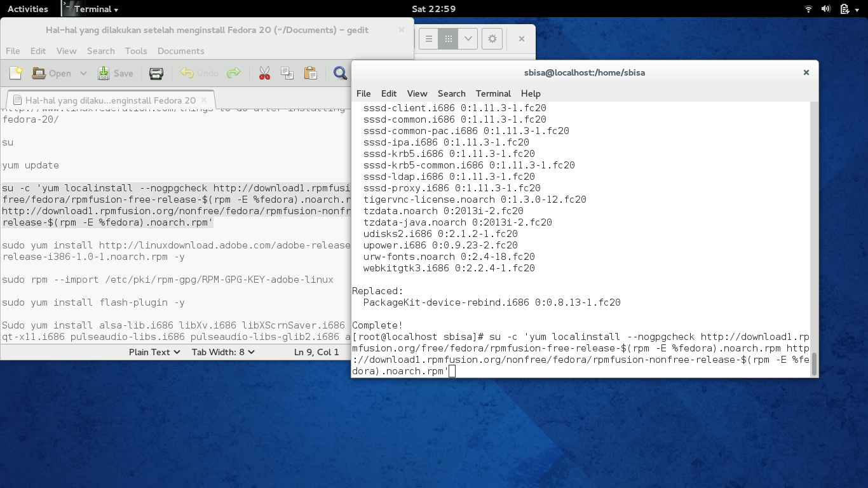The height and width of the screenshot is (488, 868).
Task: Click the Terminal window's vertical scrollbar thumb
Action: (x=814, y=363)
